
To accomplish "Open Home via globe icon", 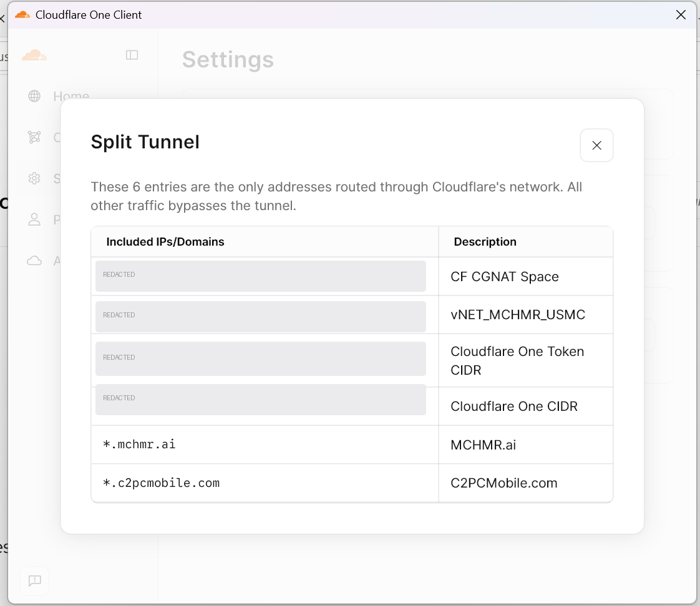I will click(x=34, y=96).
